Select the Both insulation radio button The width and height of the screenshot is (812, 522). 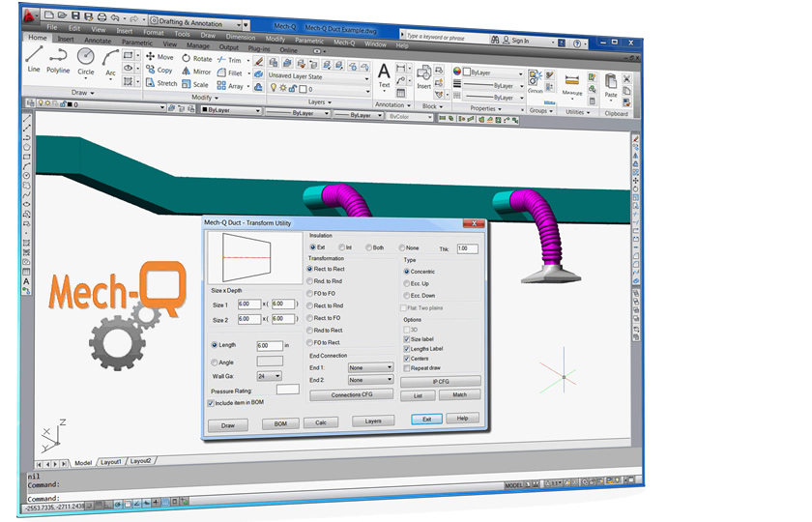(x=368, y=247)
